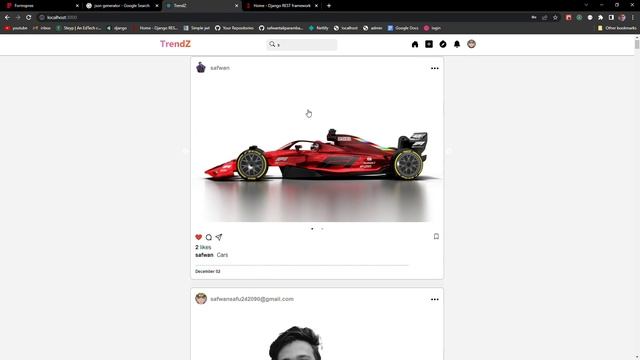Open the explore compass icon
This screenshot has width=640, height=360.
click(443, 44)
